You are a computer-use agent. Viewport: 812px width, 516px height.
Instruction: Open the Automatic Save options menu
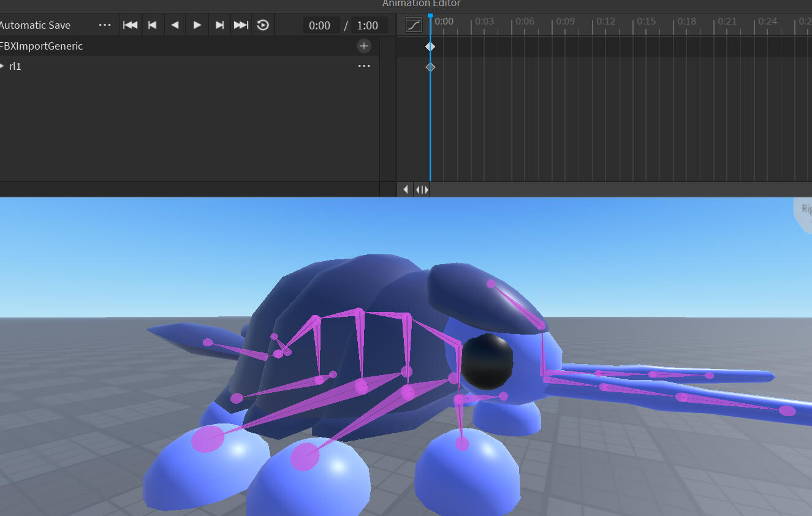coord(105,25)
